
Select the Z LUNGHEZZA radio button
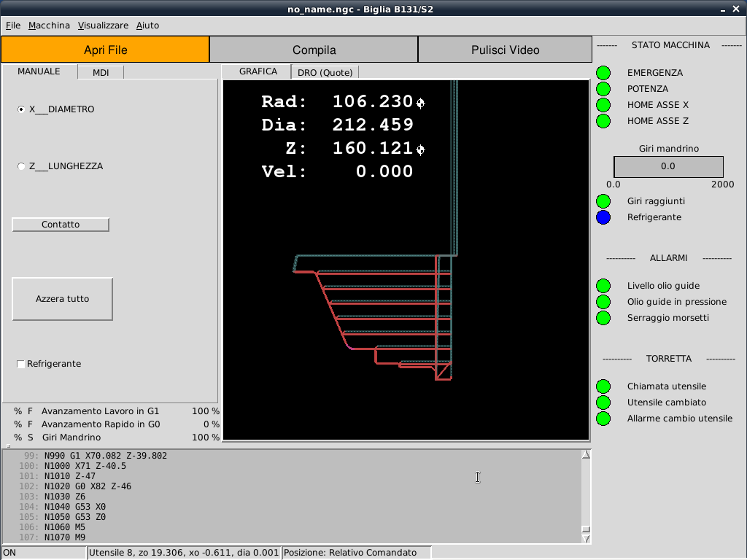coord(21,166)
